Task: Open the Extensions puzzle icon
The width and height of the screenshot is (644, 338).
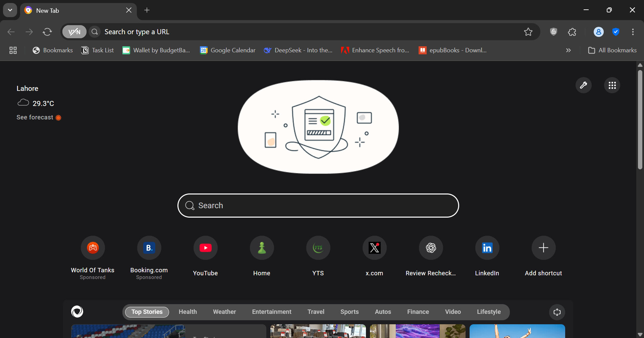Action: pyautogui.click(x=572, y=32)
